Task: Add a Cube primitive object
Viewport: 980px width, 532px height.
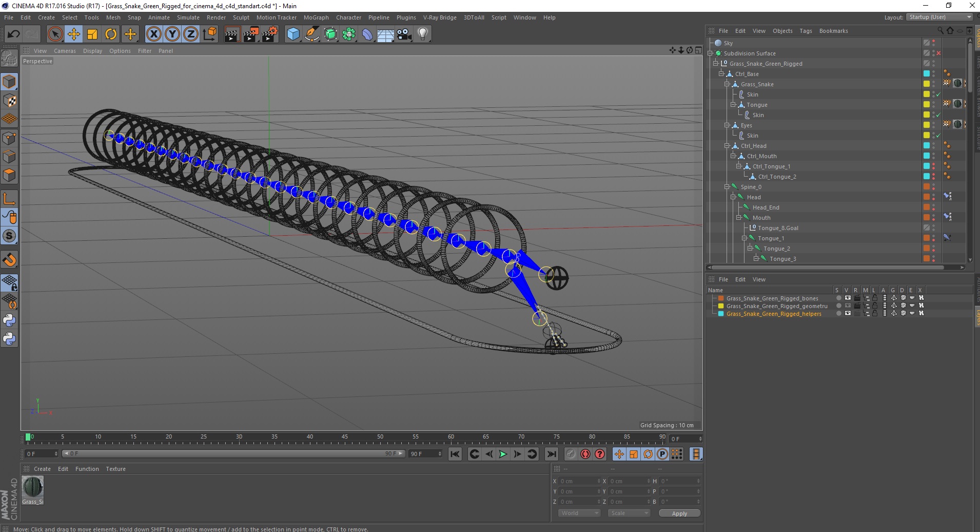Action: pyautogui.click(x=293, y=34)
